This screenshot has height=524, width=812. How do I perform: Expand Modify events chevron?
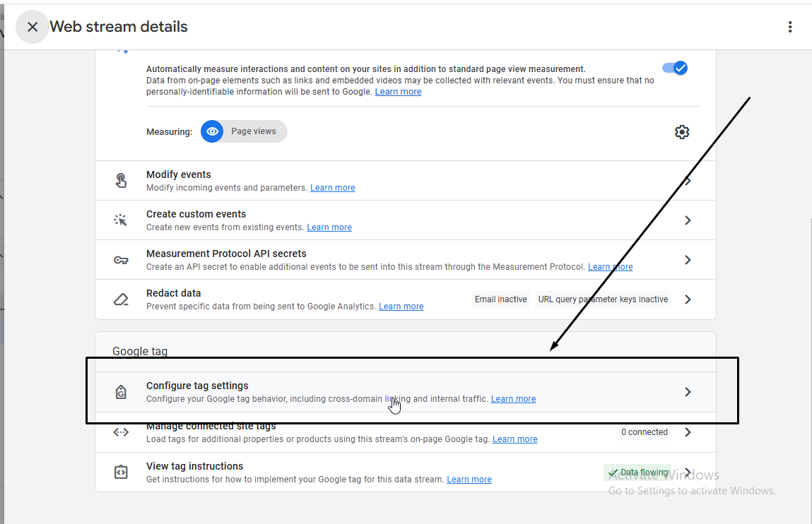(x=688, y=181)
